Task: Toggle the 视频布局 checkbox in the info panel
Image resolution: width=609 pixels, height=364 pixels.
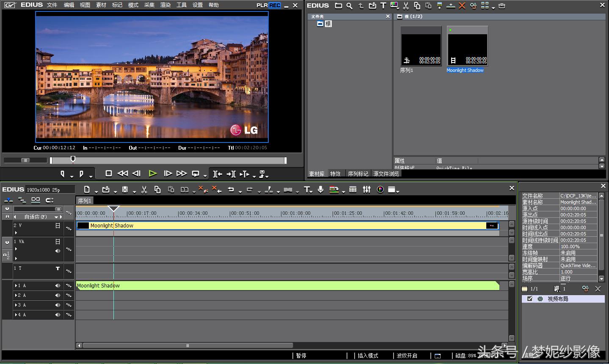Action: 530,299
